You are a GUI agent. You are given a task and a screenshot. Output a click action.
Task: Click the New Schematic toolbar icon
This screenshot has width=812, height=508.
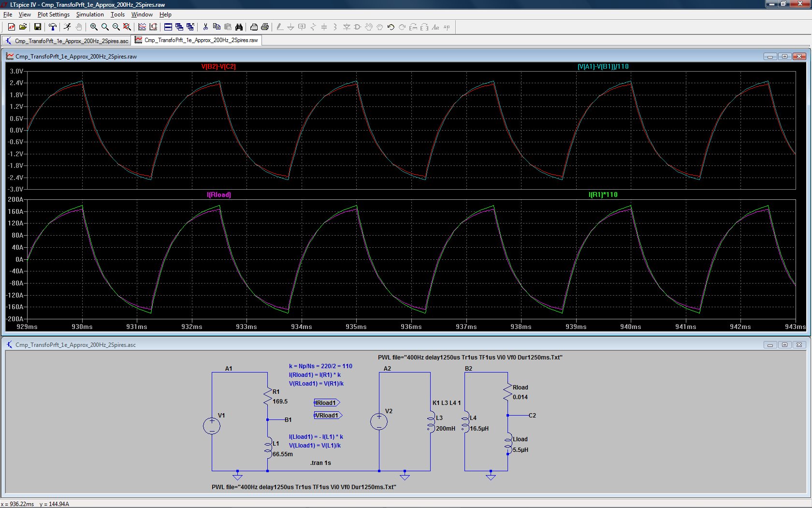point(11,27)
